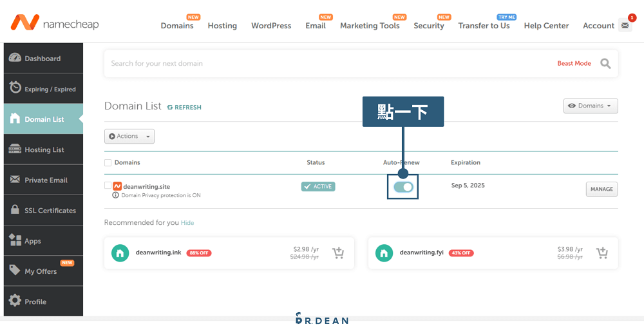
Task: Hide the recommended domains section
Action: 187,223
